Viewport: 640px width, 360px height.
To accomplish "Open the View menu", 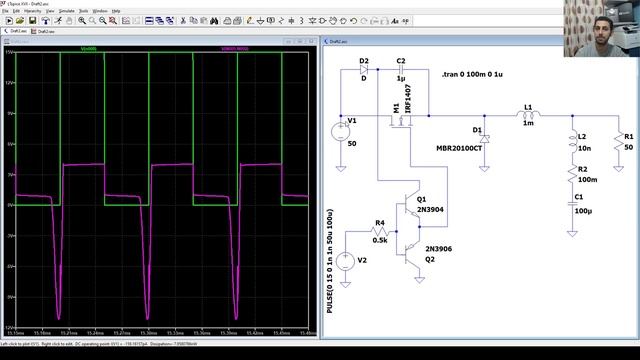I will 50,11.
